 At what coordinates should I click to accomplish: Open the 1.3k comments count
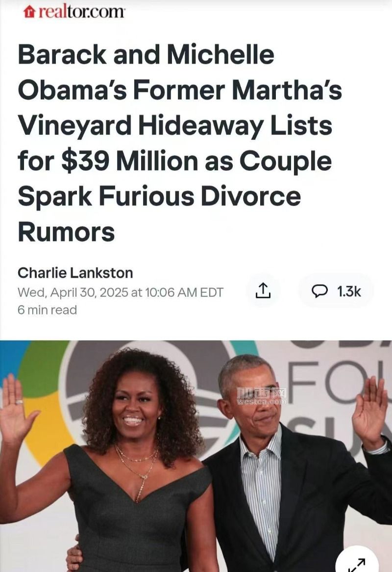pyautogui.click(x=349, y=291)
